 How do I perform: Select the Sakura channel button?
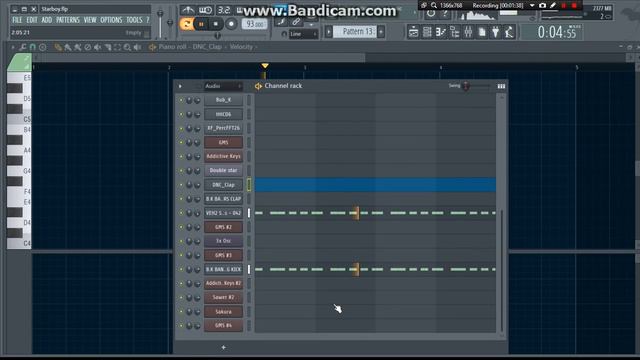[x=223, y=312]
